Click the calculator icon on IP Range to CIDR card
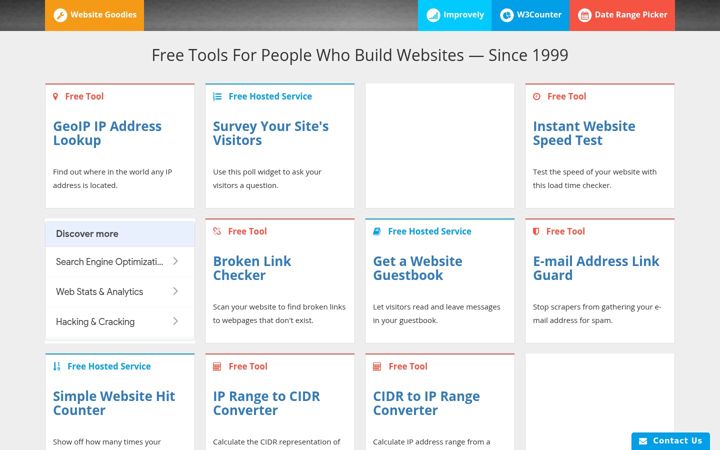The width and height of the screenshot is (720, 450). click(217, 366)
